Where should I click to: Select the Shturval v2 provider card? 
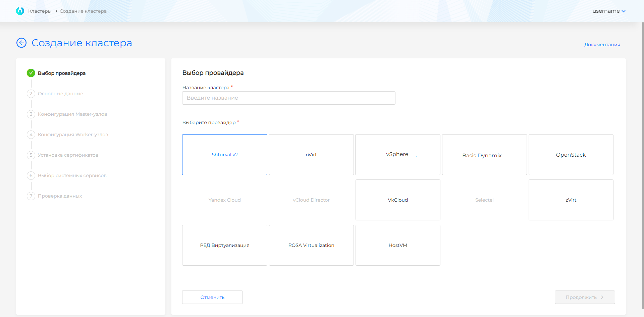(225, 155)
